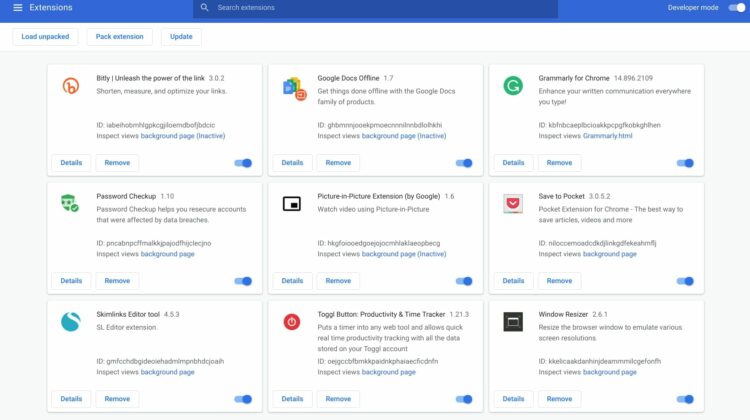This screenshot has height=420, width=750.
Task: Click the Window Resizer icon
Action: 513,322
